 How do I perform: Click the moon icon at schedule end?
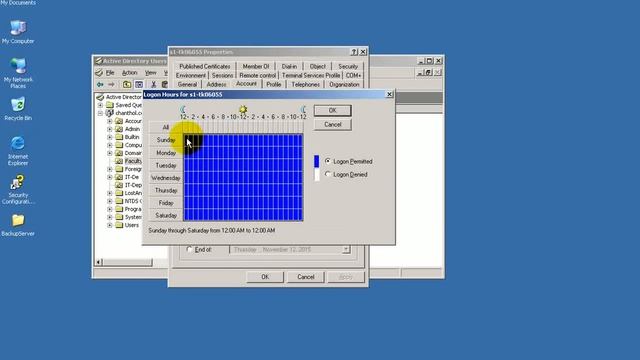[x=303, y=109]
